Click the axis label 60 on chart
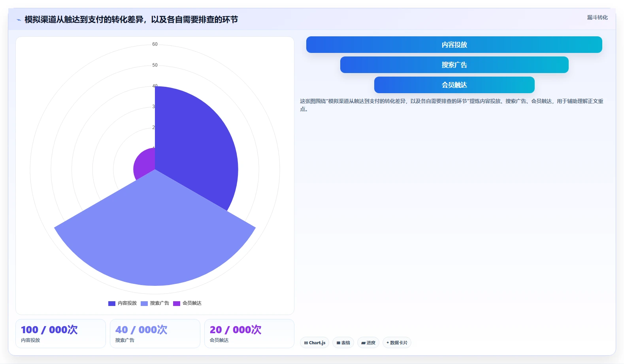The image size is (624, 364). click(x=155, y=44)
